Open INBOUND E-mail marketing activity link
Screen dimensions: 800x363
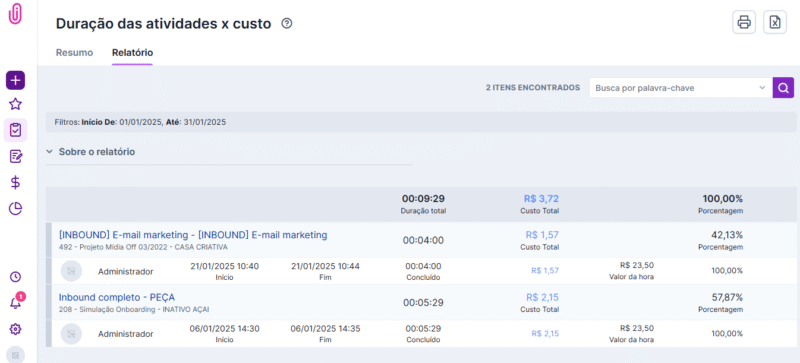[193, 235]
